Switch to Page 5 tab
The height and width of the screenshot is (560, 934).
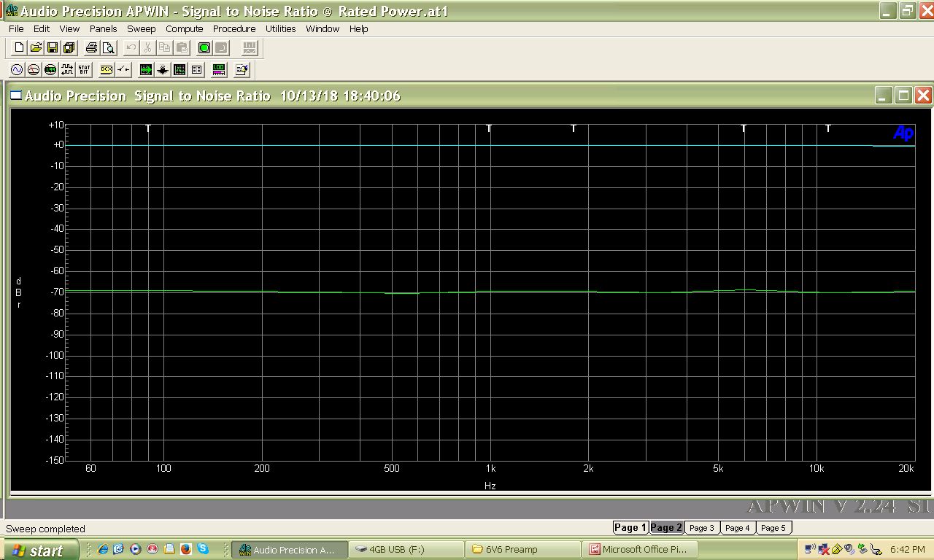point(773,528)
